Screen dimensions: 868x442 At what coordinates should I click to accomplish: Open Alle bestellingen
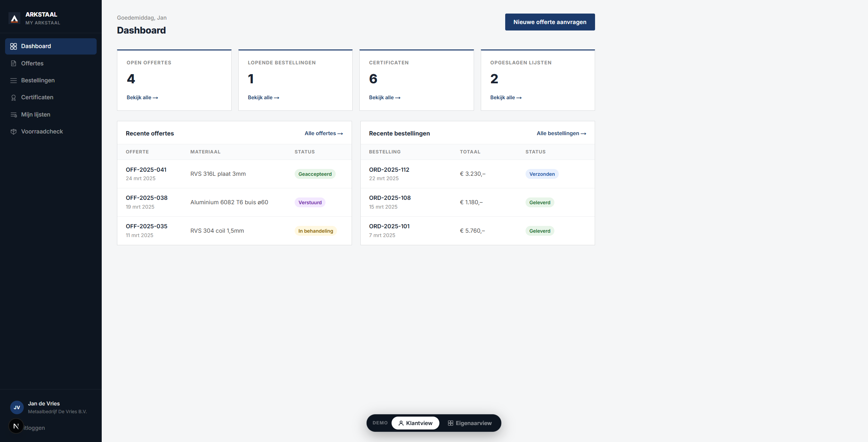[x=561, y=133]
